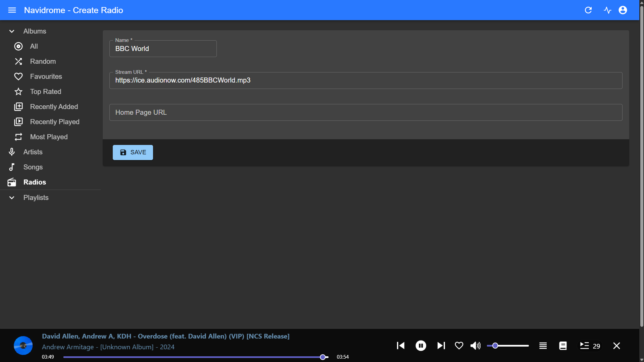The height and width of the screenshot is (362, 644).
Task: Collapse the Playlists section chevron
Action: click(x=12, y=198)
